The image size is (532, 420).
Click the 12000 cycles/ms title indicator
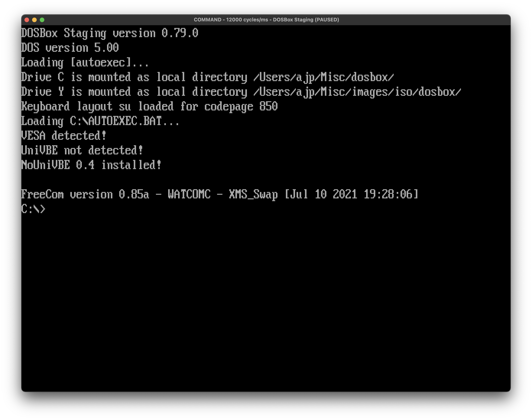247,19
